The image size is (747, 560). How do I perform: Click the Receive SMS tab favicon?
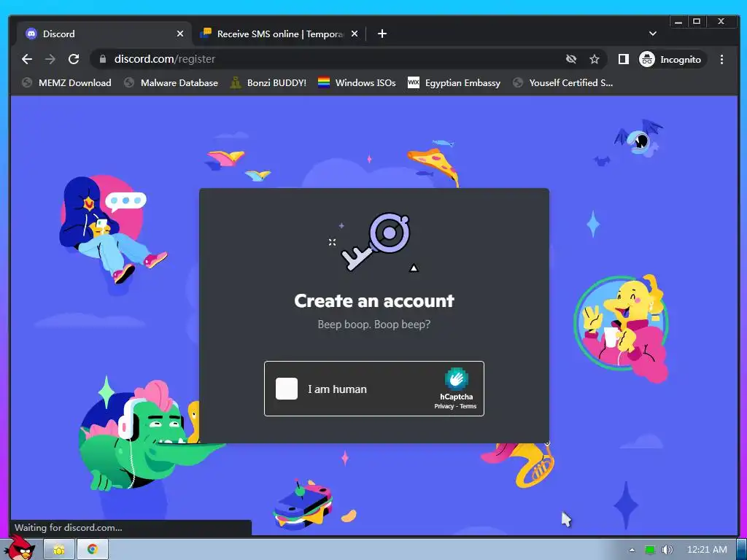(x=206, y=34)
